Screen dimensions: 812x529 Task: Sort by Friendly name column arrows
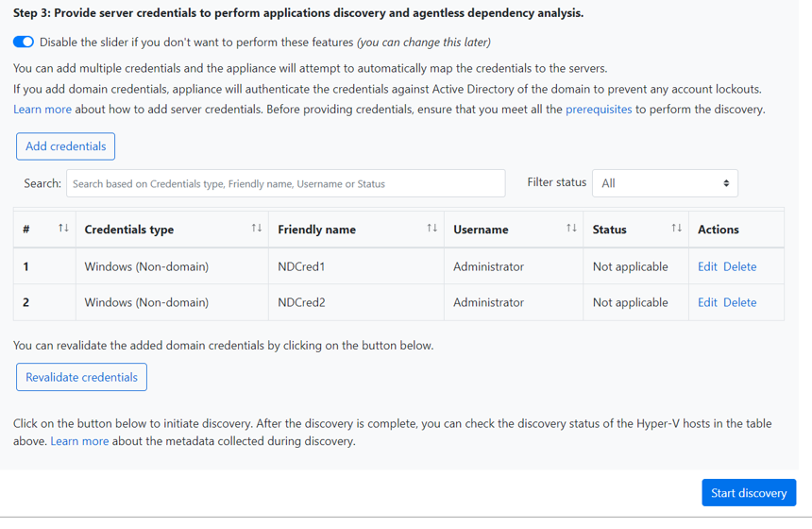(x=431, y=229)
